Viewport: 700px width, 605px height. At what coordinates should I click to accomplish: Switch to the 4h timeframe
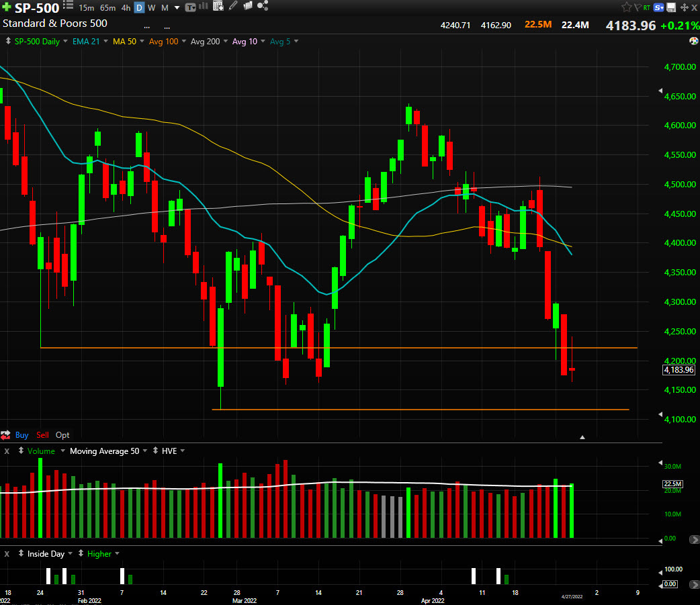[126, 7]
